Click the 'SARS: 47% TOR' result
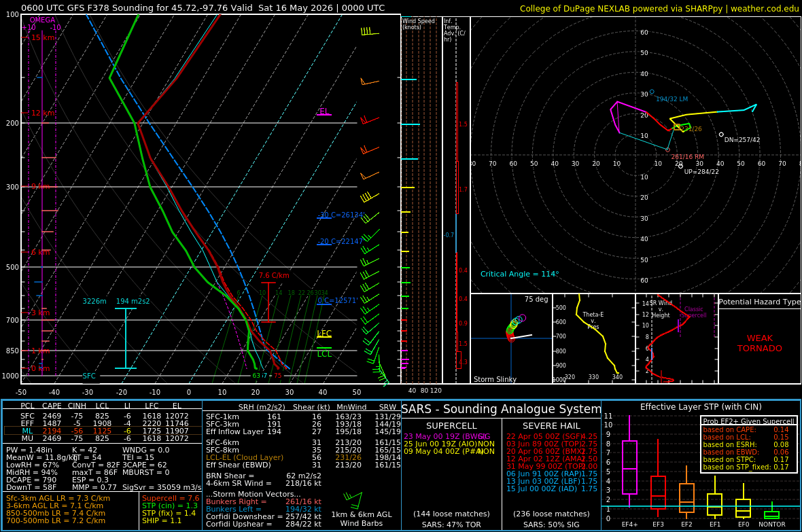The image size is (802, 532). click(x=451, y=525)
